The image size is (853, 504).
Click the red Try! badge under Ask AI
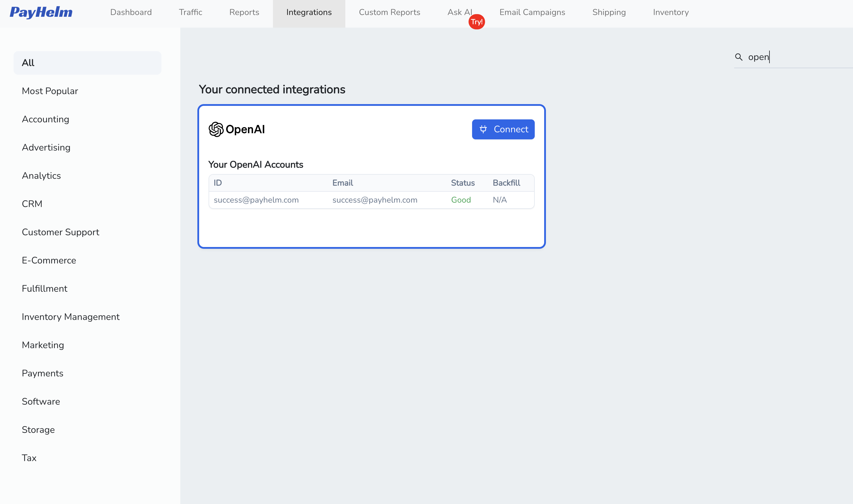pos(477,21)
